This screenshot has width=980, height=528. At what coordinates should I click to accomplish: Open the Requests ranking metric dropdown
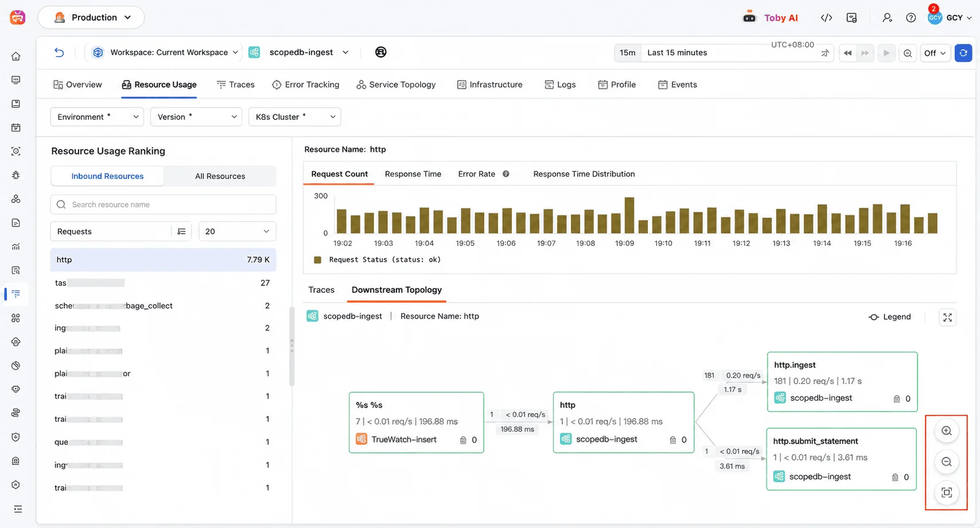[x=112, y=232]
